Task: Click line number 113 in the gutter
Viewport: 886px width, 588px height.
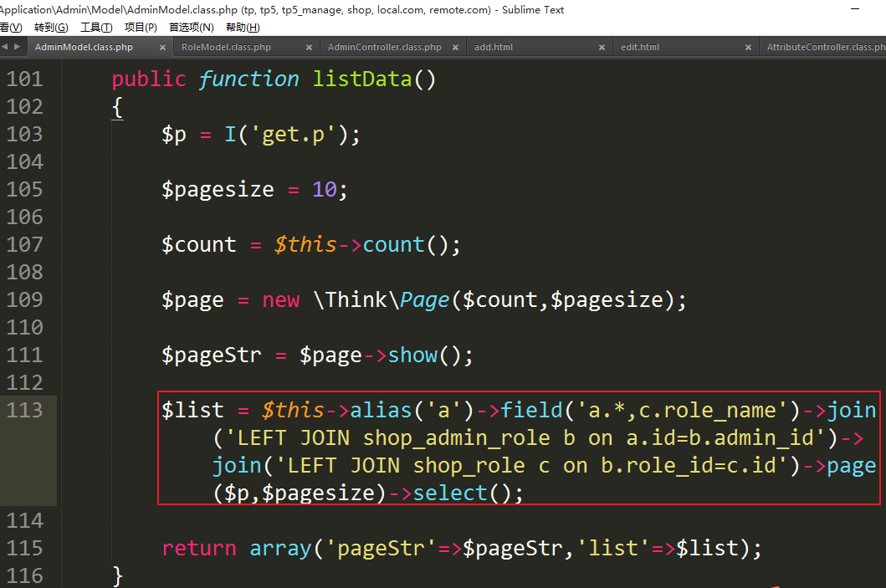Action: 24,411
